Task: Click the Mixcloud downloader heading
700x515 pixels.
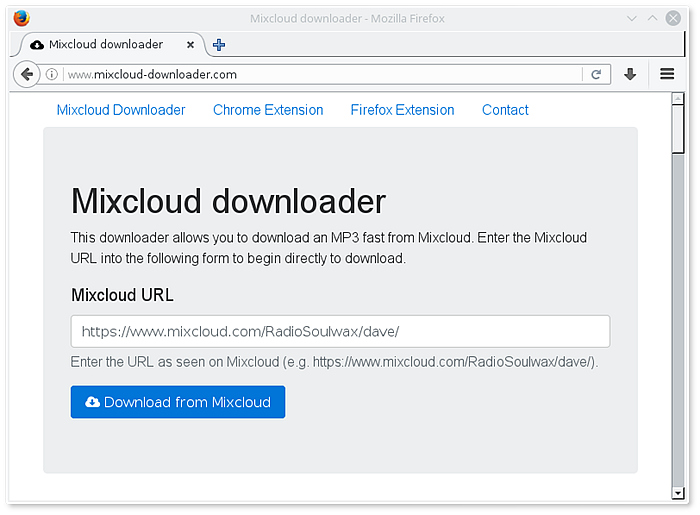Action: [228, 201]
